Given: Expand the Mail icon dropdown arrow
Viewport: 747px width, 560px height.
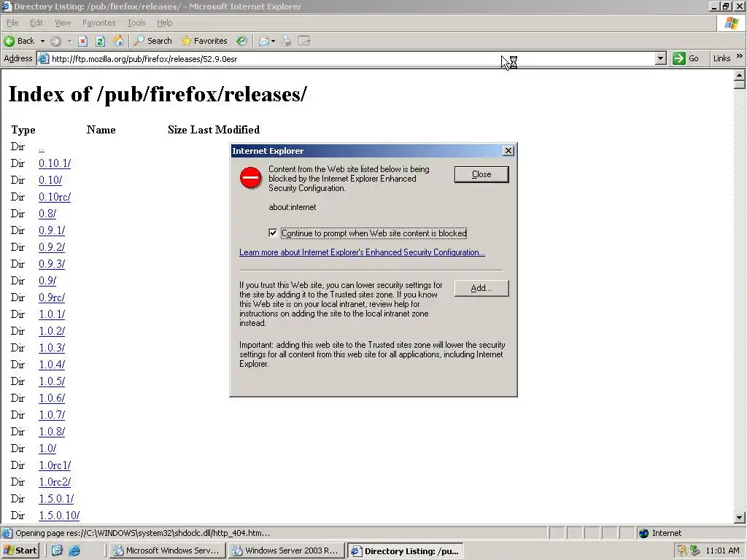Looking at the screenshot, I should click(273, 42).
